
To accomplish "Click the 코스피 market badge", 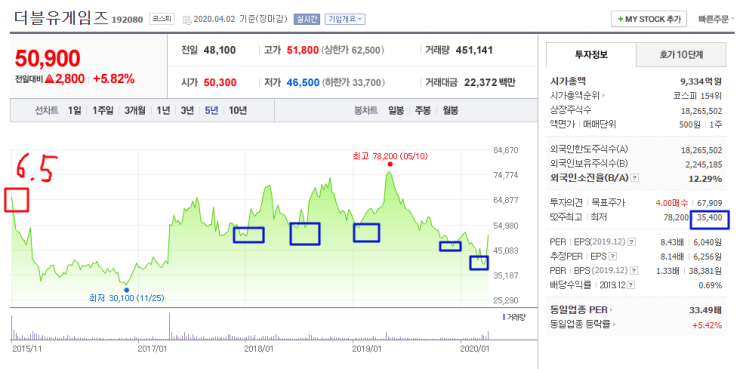I will click(162, 19).
